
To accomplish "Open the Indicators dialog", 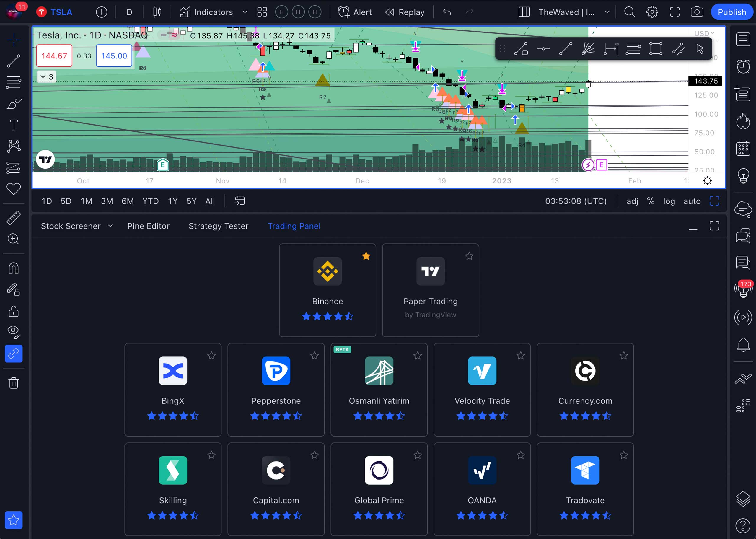I will point(206,12).
